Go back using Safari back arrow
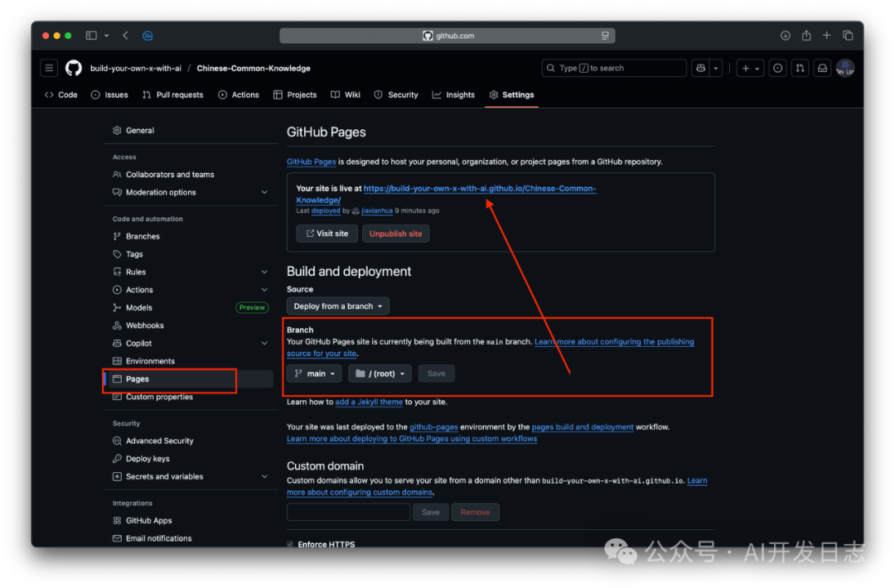Screen dimensions: 895x588 click(126, 36)
